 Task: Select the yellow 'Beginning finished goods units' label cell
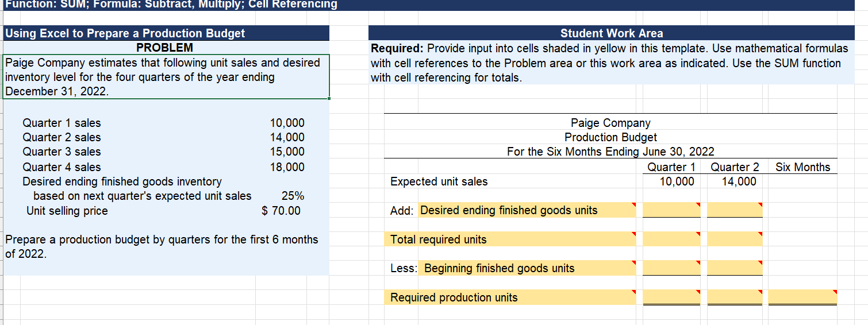[527, 268]
